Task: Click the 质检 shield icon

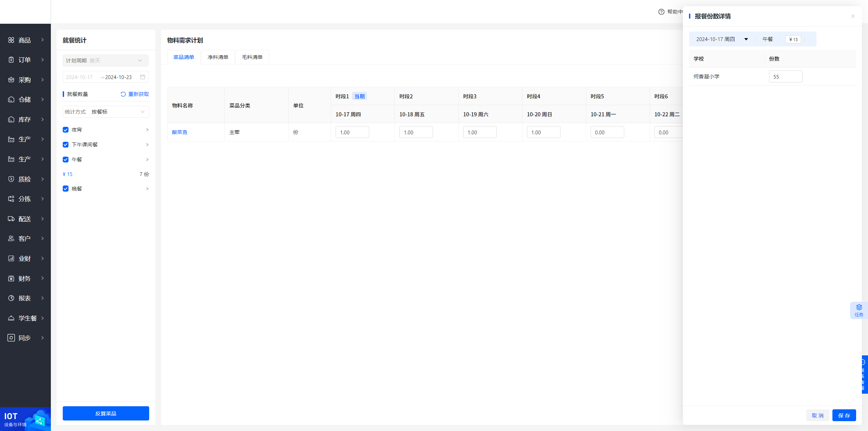Action: click(x=11, y=179)
